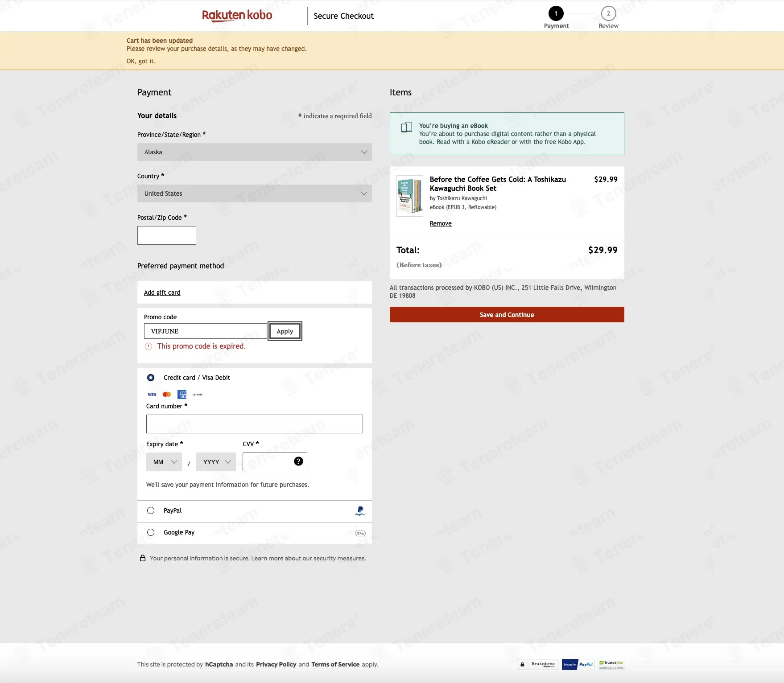Click the CVV help question mark icon

point(298,461)
